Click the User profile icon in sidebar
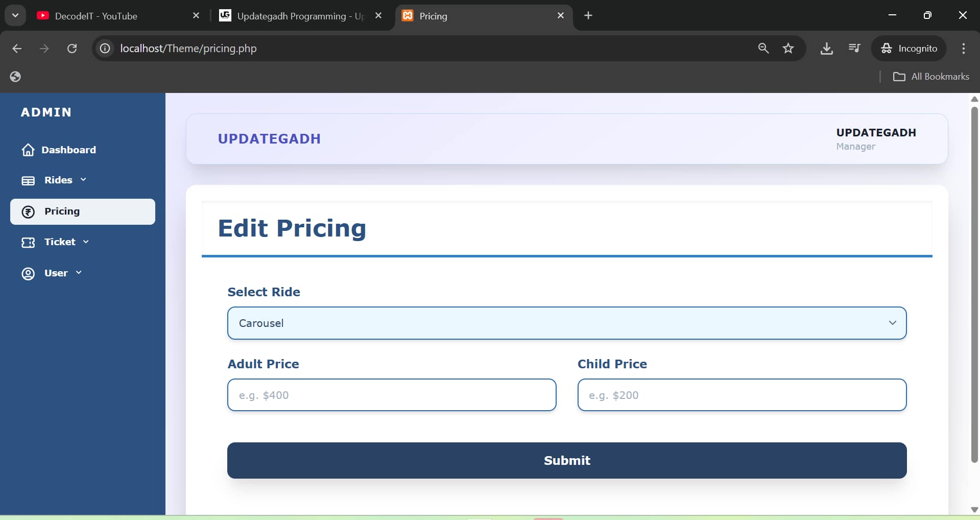 [x=28, y=273]
